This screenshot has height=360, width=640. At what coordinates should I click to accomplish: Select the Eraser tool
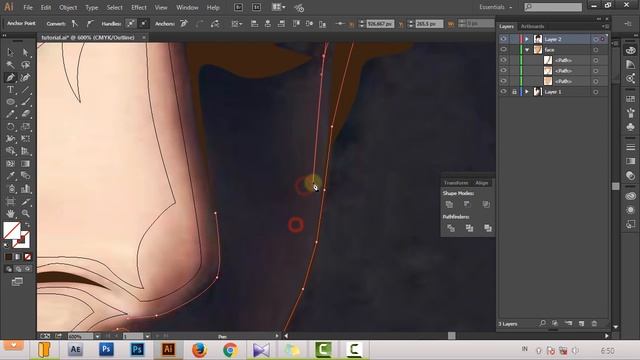tap(25, 114)
